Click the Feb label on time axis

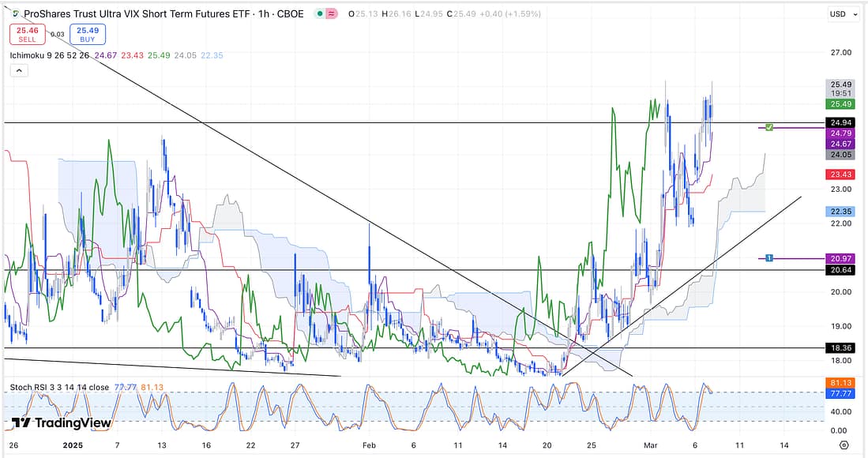tap(369, 445)
